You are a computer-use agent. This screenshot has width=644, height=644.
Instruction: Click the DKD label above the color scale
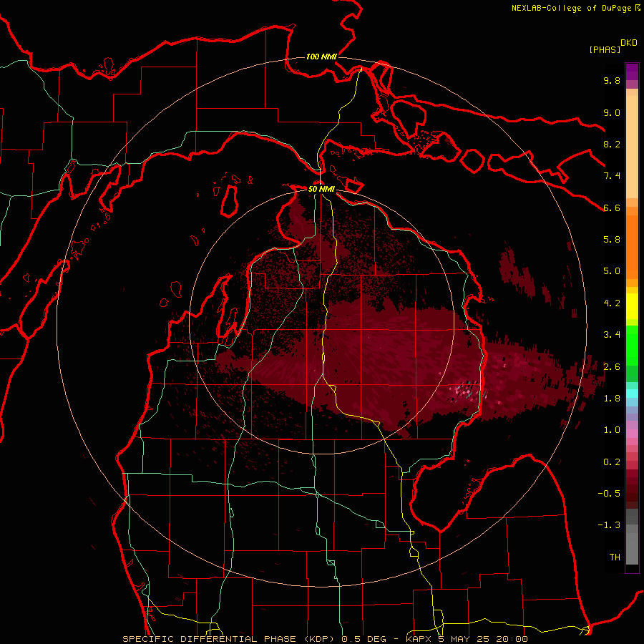pos(629,43)
